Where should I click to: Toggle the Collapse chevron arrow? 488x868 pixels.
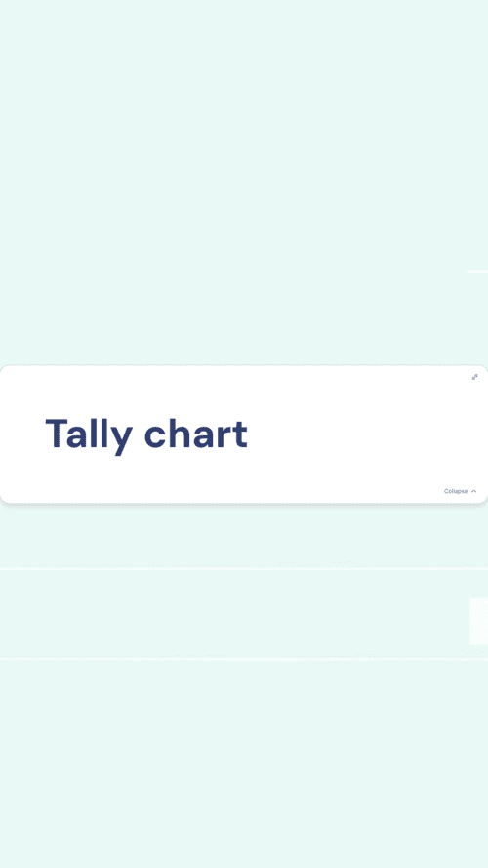click(473, 491)
